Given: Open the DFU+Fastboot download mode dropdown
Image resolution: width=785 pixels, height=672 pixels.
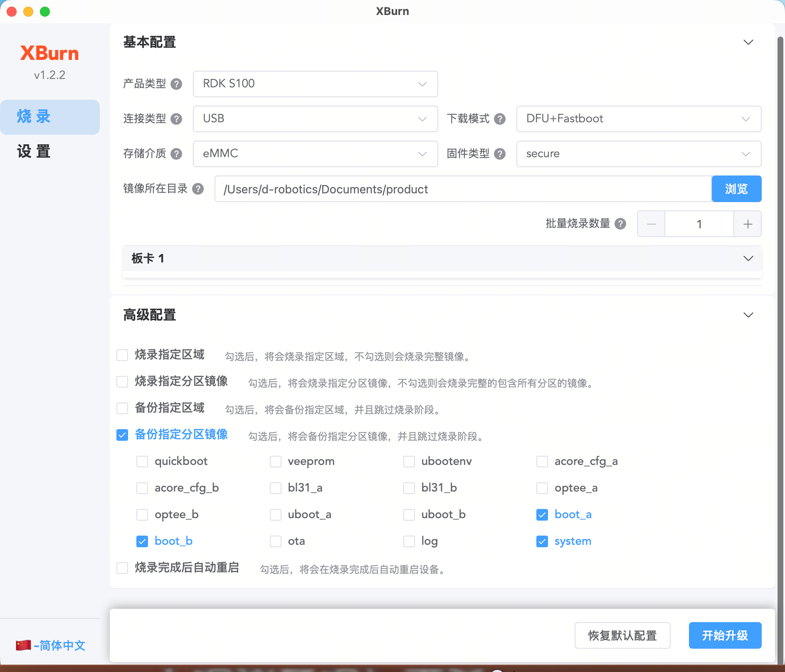Looking at the screenshot, I should (x=639, y=119).
